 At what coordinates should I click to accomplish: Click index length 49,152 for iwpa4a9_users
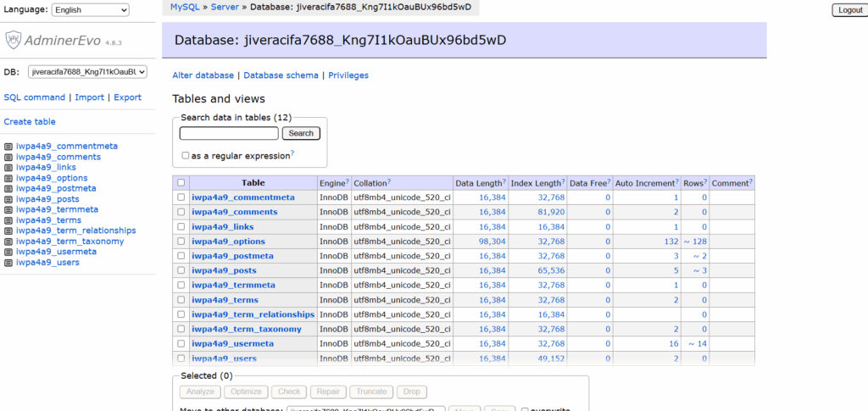click(x=551, y=358)
